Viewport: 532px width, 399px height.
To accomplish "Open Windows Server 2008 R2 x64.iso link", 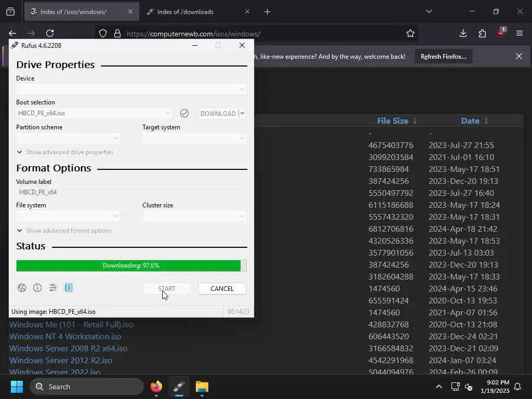I will pos(68,349).
